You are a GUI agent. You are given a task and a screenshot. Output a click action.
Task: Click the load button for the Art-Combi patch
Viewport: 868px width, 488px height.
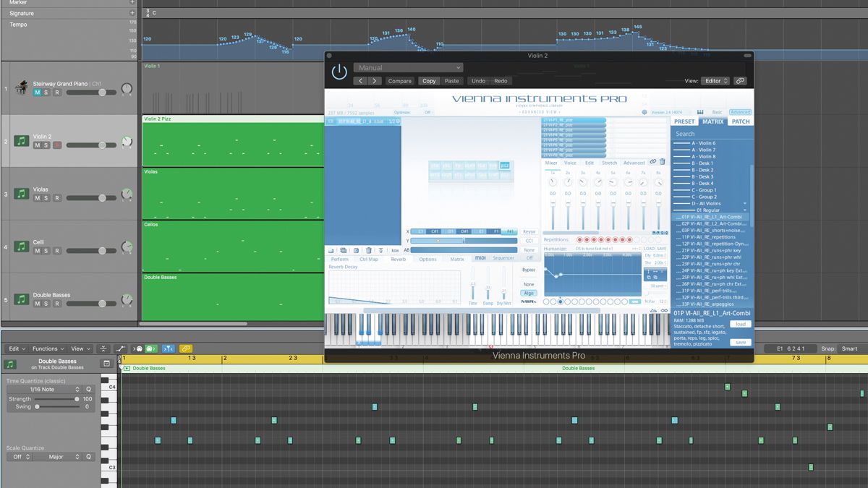coord(739,325)
